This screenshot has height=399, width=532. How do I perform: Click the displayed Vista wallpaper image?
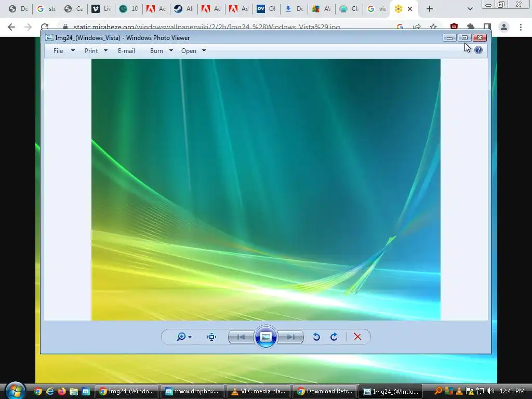click(265, 189)
